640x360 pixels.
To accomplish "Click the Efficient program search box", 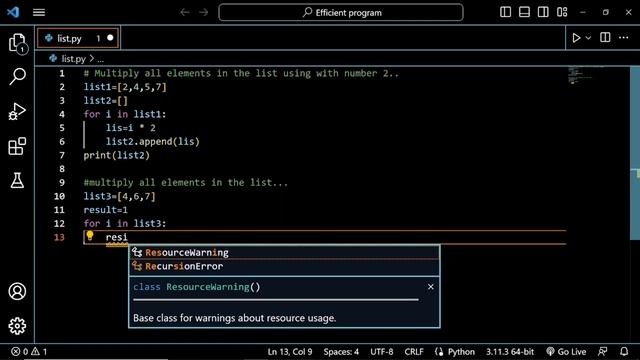I will 341,12.
